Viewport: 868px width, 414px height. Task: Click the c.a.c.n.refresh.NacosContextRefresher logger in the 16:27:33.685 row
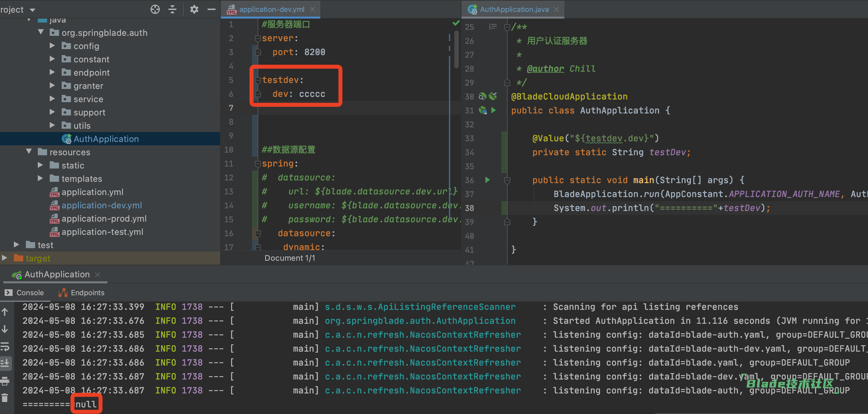point(422,334)
